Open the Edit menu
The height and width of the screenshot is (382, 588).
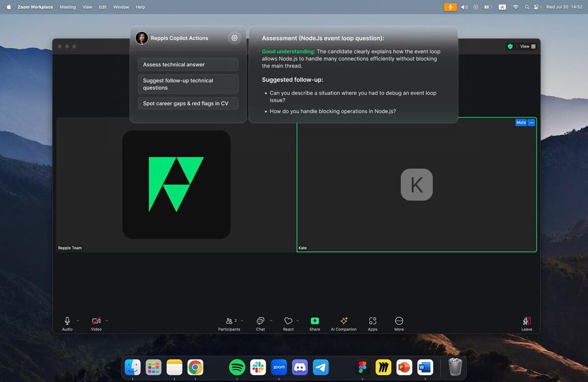point(102,7)
